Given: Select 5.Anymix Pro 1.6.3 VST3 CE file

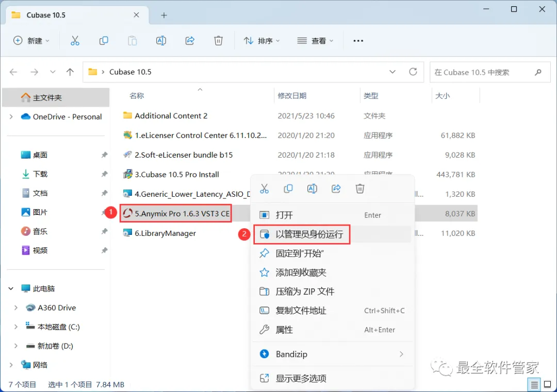Looking at the screenshot, I should tap(176, 214).
